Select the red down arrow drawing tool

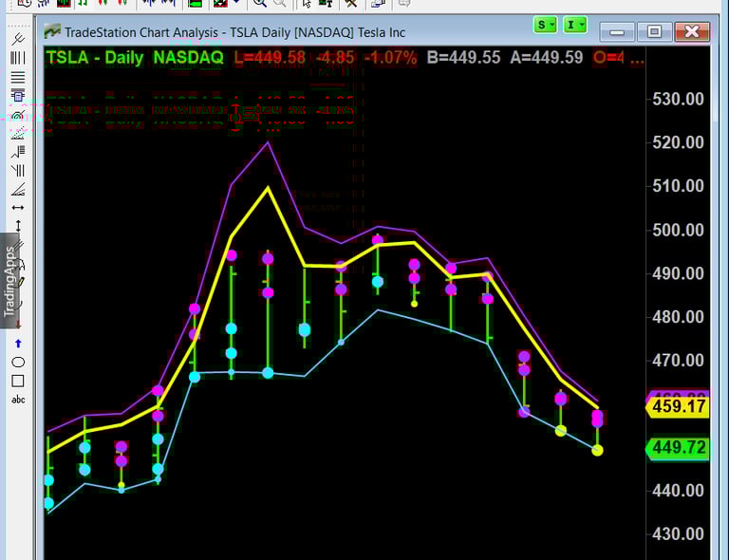(18, 325)
